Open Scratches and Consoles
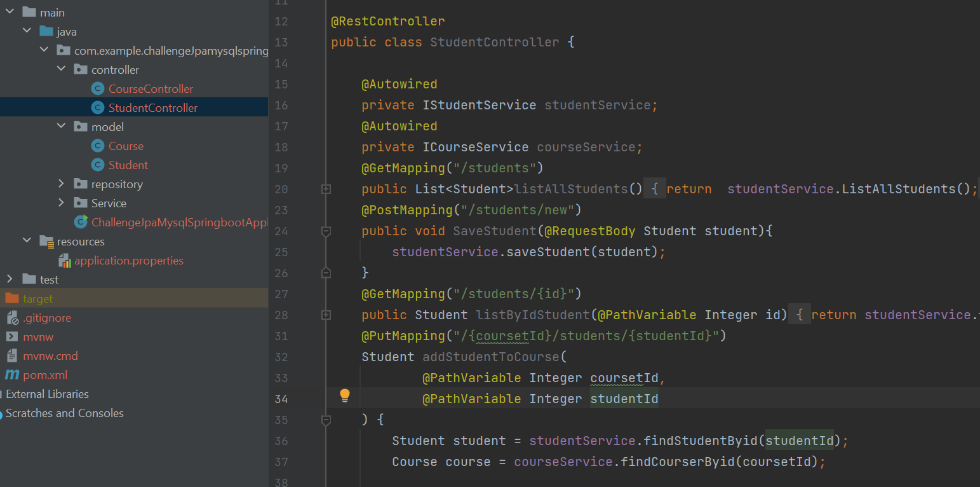The height and width of the screenshot is (487, 980). (x=64, y=413)
